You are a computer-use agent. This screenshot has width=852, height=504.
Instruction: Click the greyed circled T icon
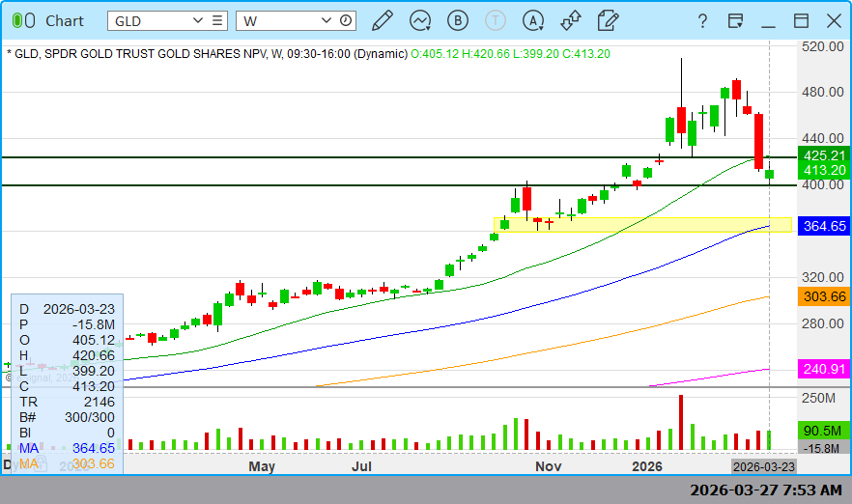pyautogui.click(x=495, y=20)
